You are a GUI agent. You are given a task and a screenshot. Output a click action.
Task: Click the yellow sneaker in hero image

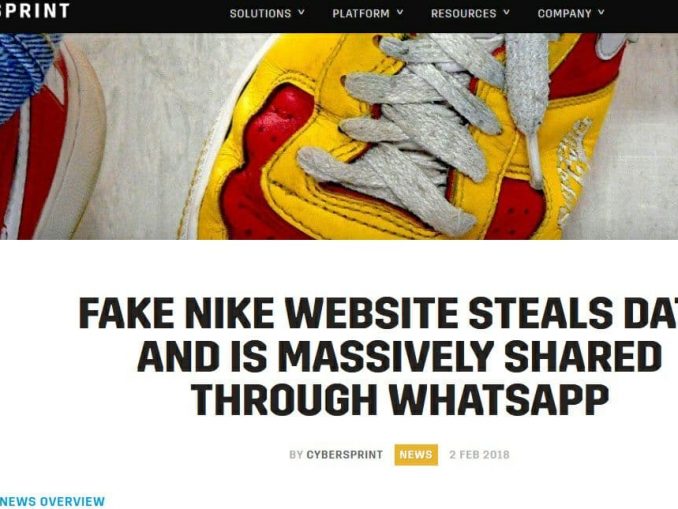click(402, 137)
